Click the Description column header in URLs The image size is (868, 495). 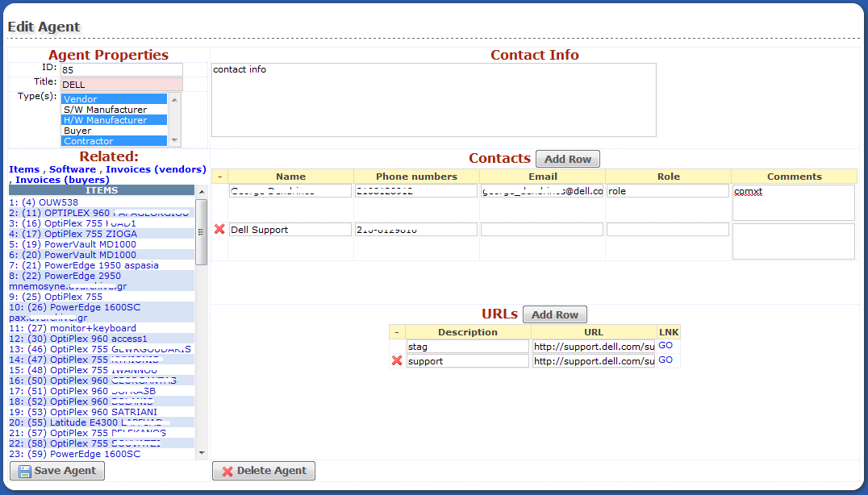(468, 332)
